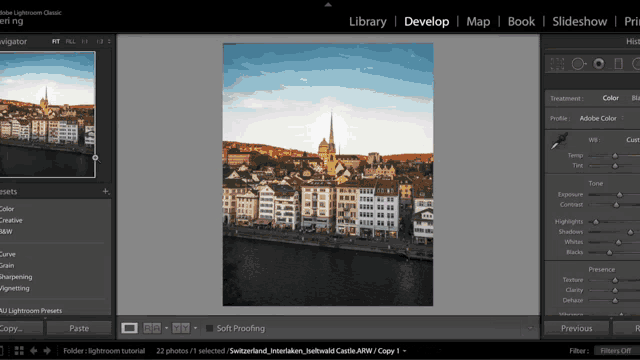Set Treatment to Color
The height and width of the screenshot is (360, 640).
coord(611,98)
